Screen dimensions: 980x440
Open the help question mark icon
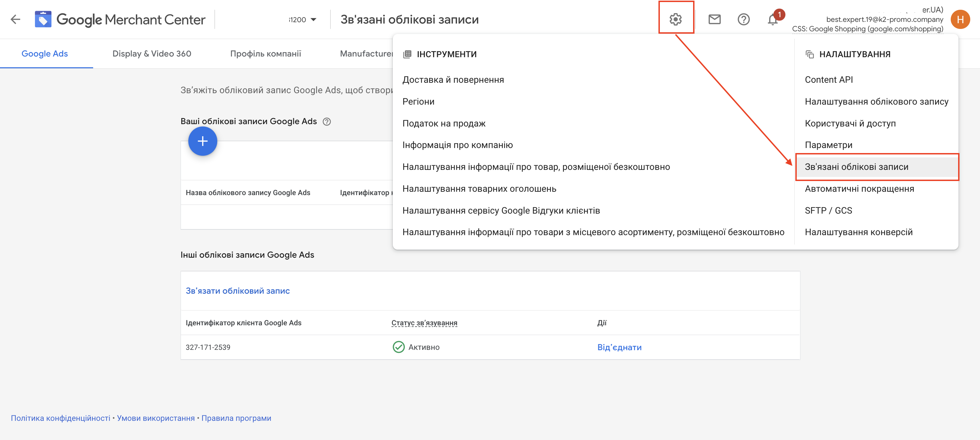(743, 19)
